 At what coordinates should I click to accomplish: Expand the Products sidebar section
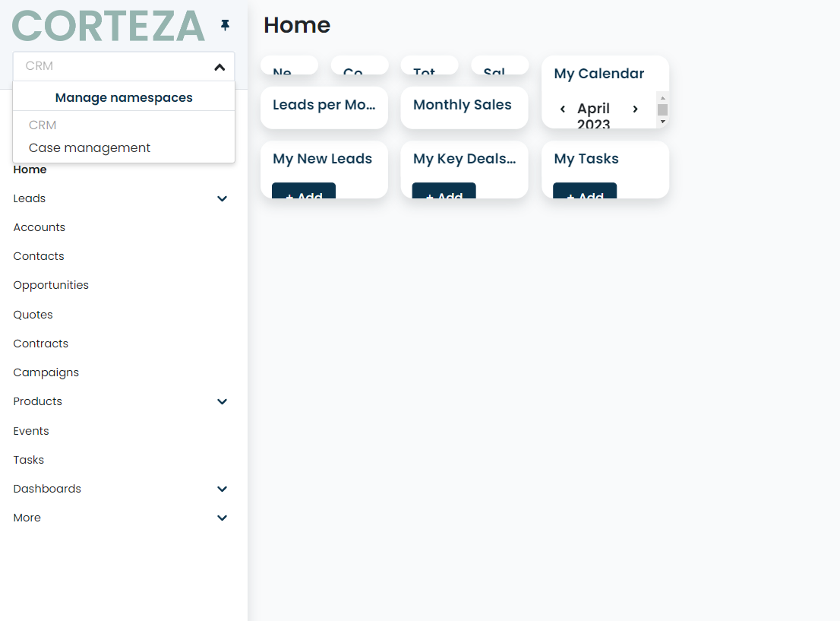pyautogui.click(x=222, y=401)
